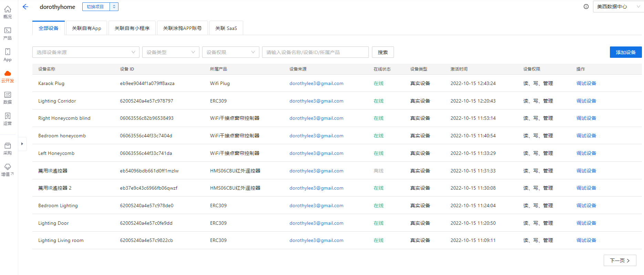Open the 设备权限 filter dropdown
The height and width of the screenshot is (275, 644).
231,52
